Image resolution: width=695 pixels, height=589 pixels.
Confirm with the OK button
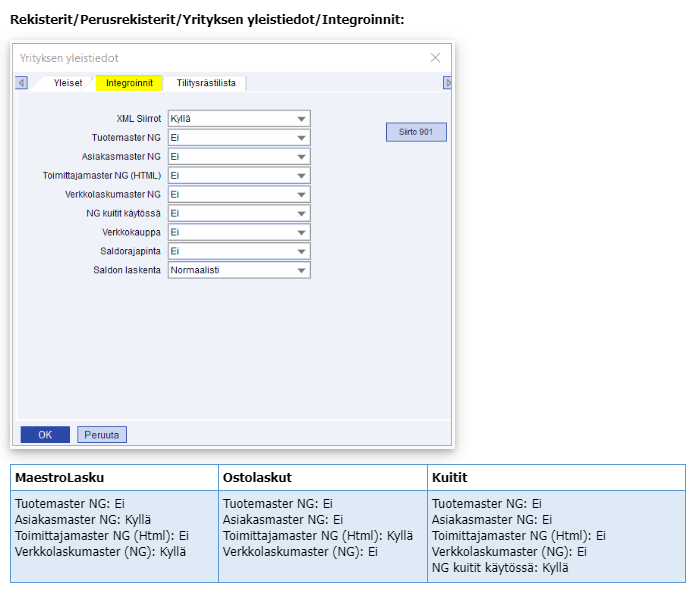point(45,435)
